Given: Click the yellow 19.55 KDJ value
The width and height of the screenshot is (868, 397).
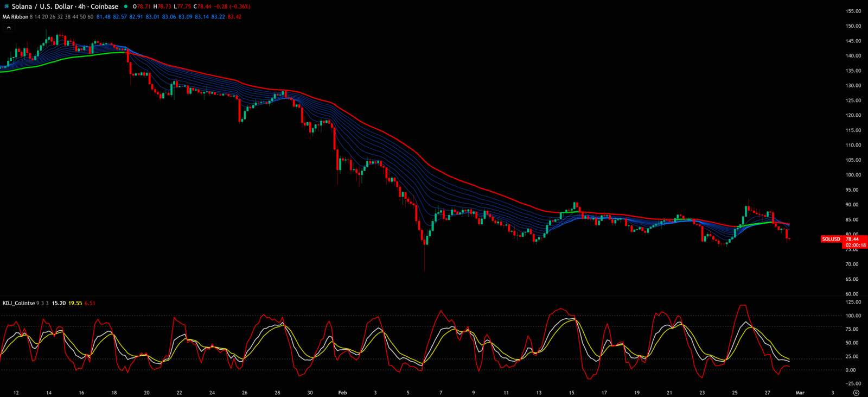Looking at the screenshot, I should (x=75, y=303).
